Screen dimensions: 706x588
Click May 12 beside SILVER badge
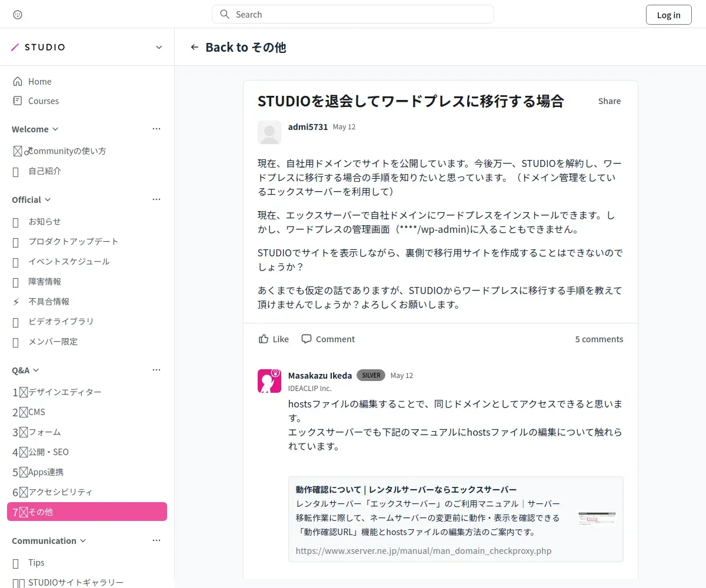pyautogui.click(x=402, y=375)
